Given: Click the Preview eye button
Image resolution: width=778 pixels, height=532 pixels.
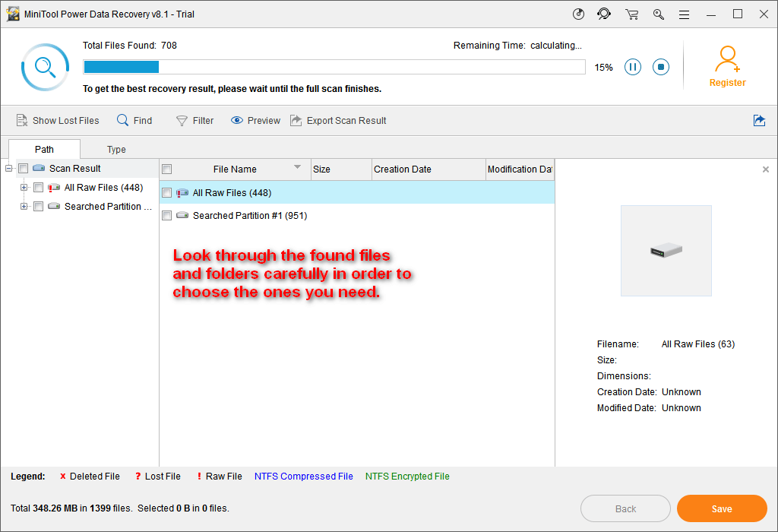Looking at the screenshot, I should click(255, 121).
